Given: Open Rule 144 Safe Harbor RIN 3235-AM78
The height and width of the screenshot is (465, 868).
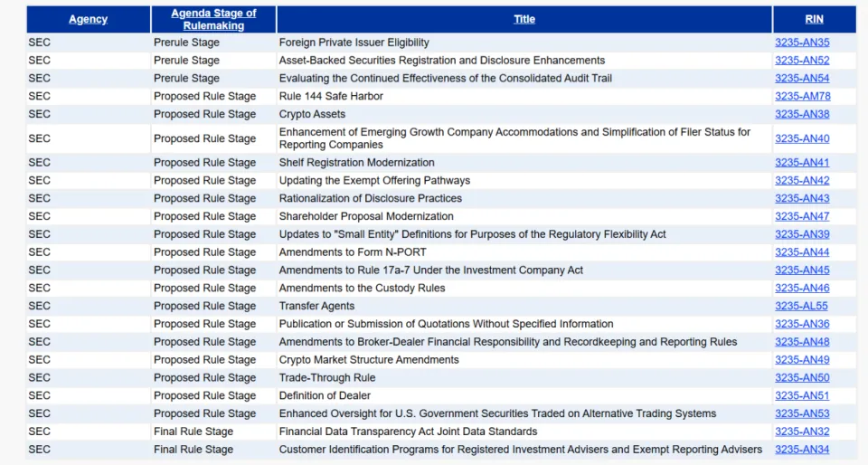Looking at the screenshot, I should (x=802, y=97).
